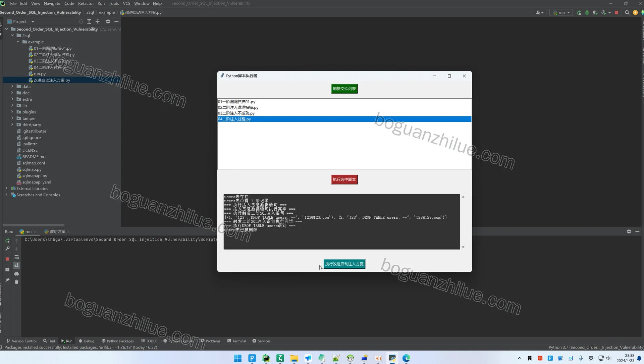Expand Scratches and Consoles node
This screenshot has width=644, height=364.
coord(6,195)
